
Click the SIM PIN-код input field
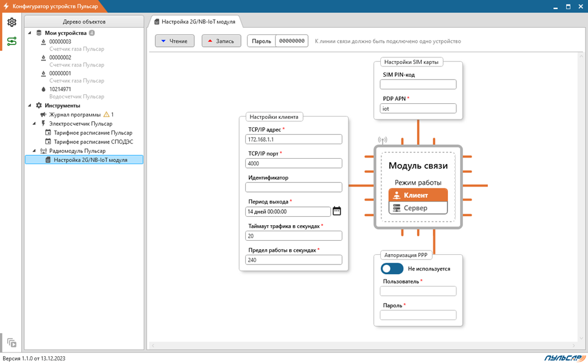click(x=418, y=85)
